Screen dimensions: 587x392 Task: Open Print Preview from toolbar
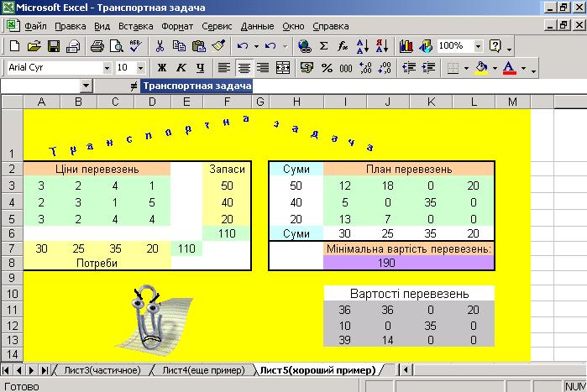point(115,46)
